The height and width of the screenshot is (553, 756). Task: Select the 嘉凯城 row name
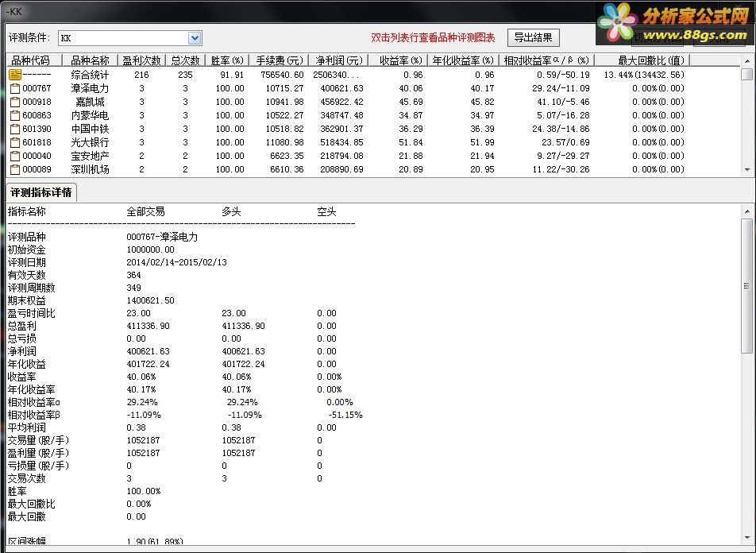(x=91, y=102)
